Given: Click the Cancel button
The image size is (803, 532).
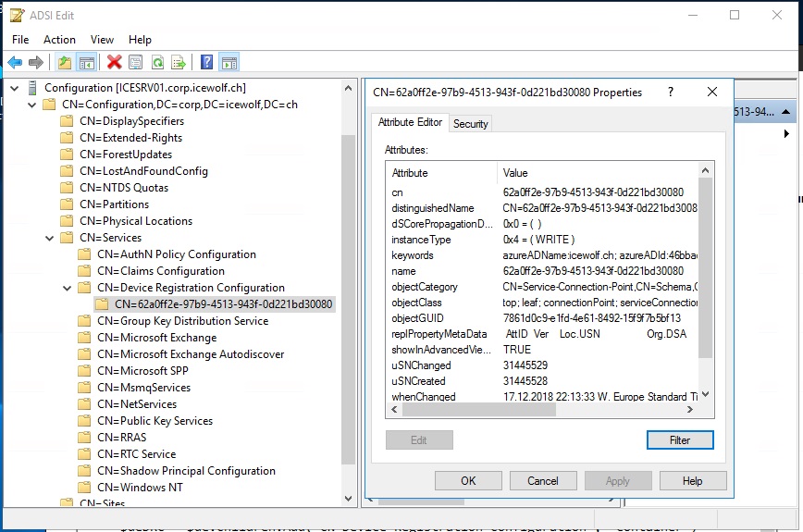Looking at the screenshot, I should point(543,481).
